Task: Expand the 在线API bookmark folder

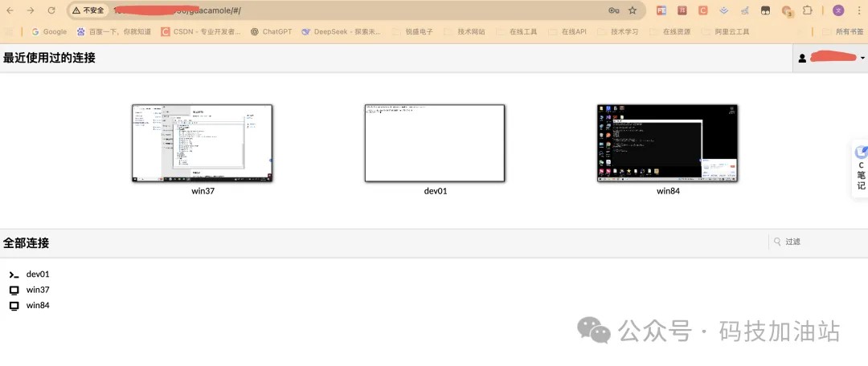Action: (567, 31)
